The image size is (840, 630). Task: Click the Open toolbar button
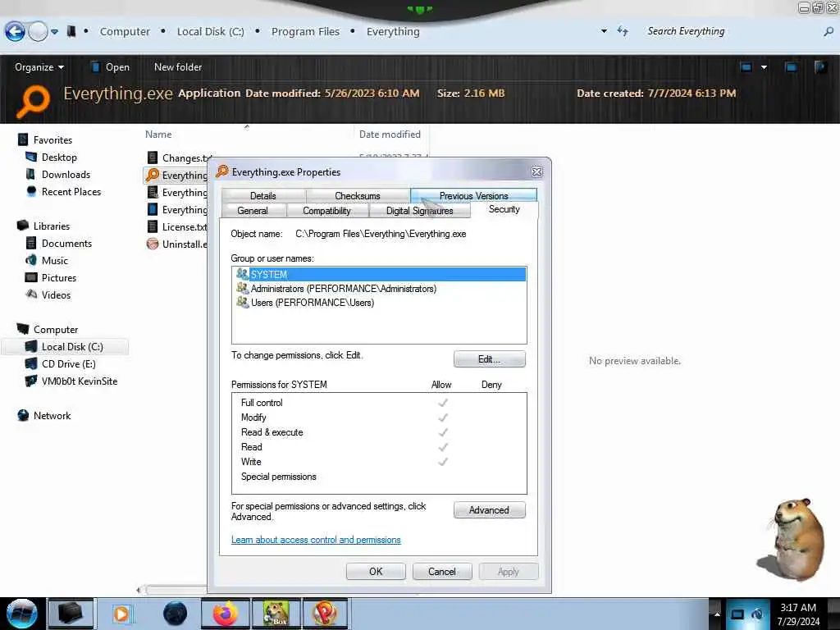[111, 67]
